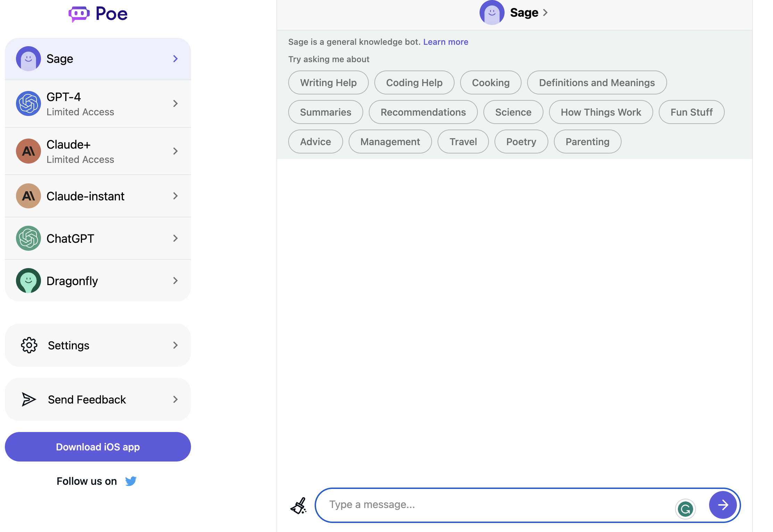This screenshot has width=773, height=532.
Task: Click the Follow us on text
Action: (87, 481)
